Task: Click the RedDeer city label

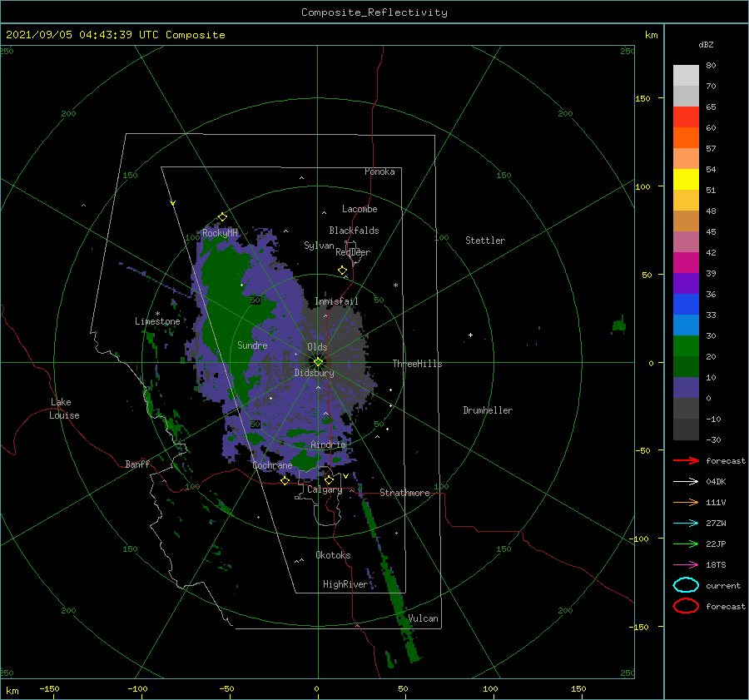Action: pos(353,252)
